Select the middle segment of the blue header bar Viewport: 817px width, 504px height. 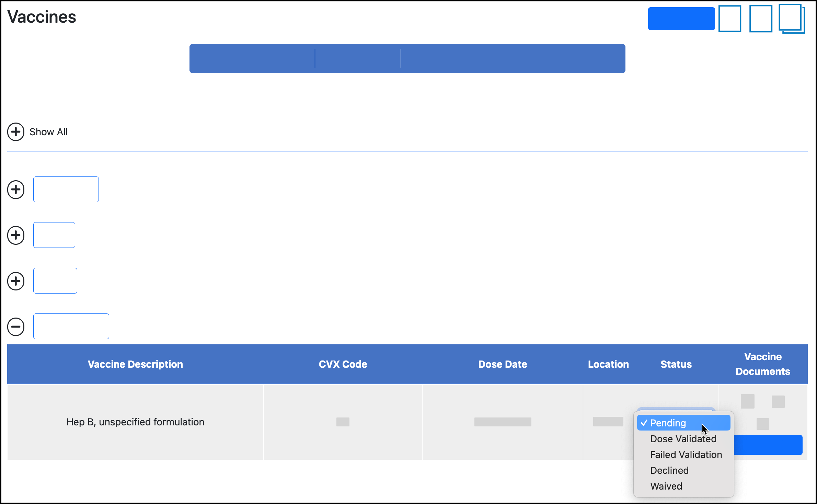tap(357, 58)
